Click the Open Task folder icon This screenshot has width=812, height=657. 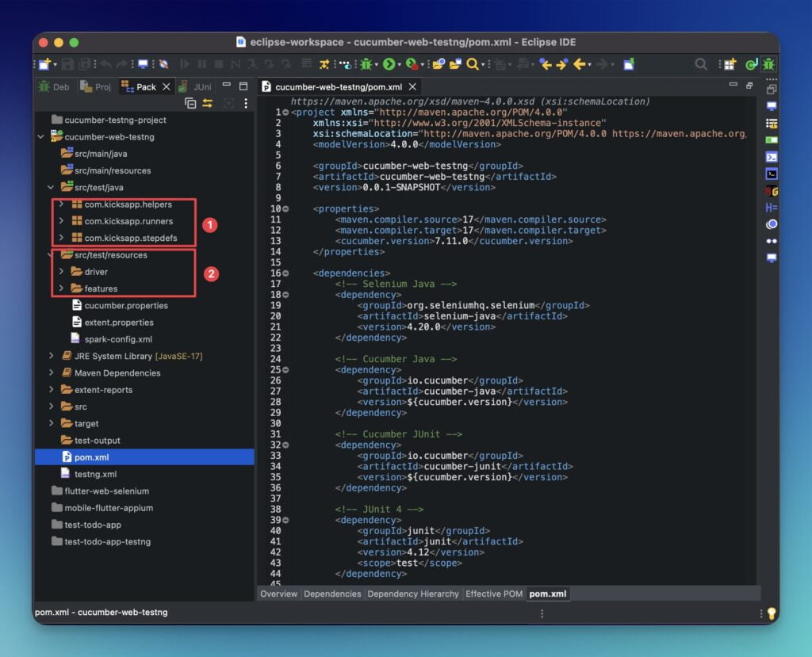coord(455,64)
